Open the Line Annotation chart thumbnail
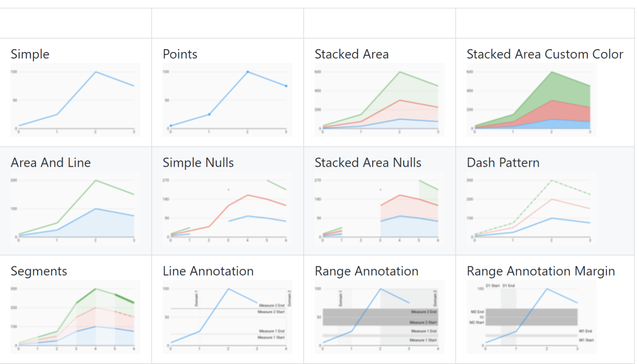639x364 pixels. [x=228, y=317]
